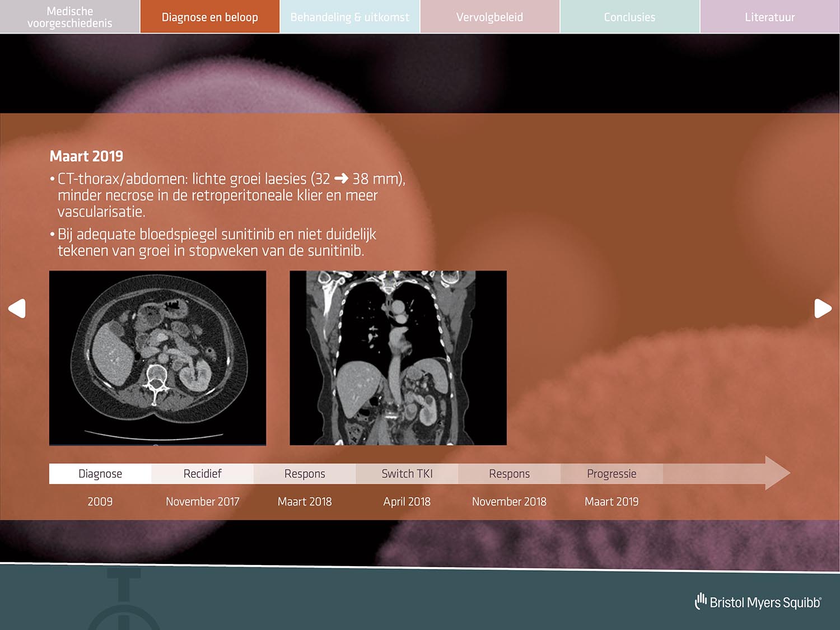The width and height of the screenshot is (840, 630).
Task: Click the Bristol Myers Squibb logo
Action: (x=758, y=602)
